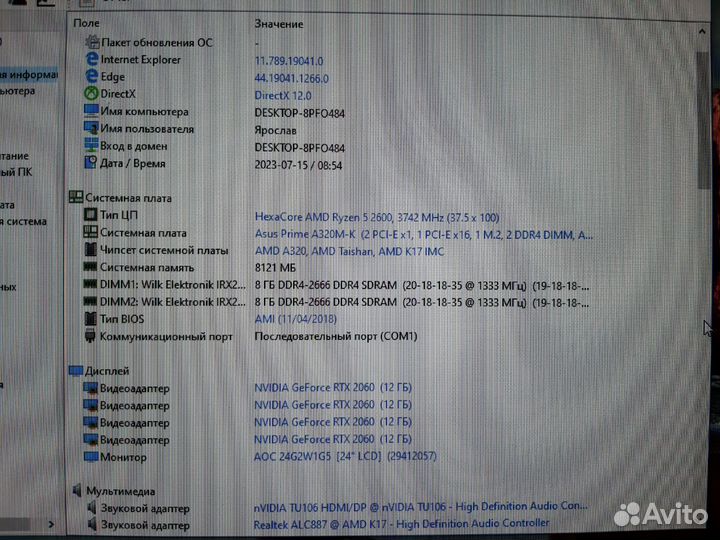Select the Чипсет системной платы label
The width and height of the screenshot is (720, 540).
tap(164, 251)
